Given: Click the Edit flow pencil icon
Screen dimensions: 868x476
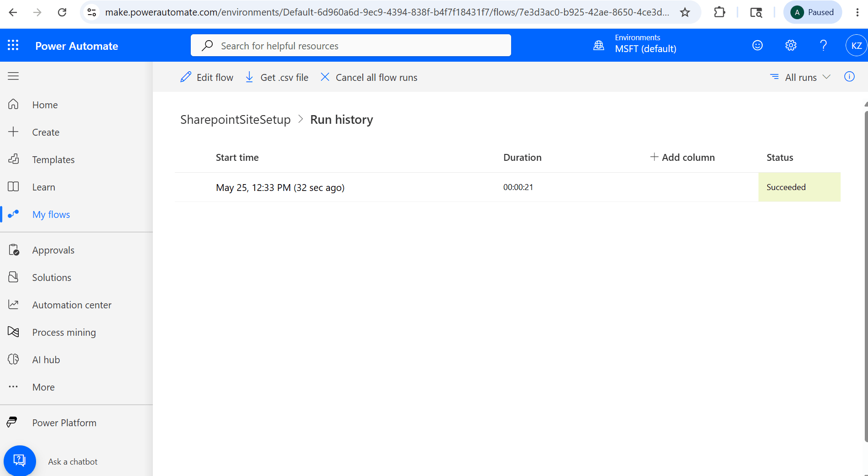Looking at the screenshot, I should [186, 77].
